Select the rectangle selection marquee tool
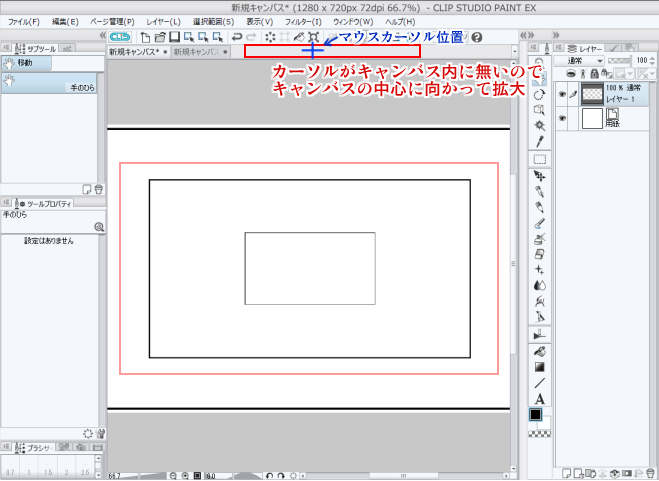Viewport: 659px width, 481px height. tap(539, 159)
